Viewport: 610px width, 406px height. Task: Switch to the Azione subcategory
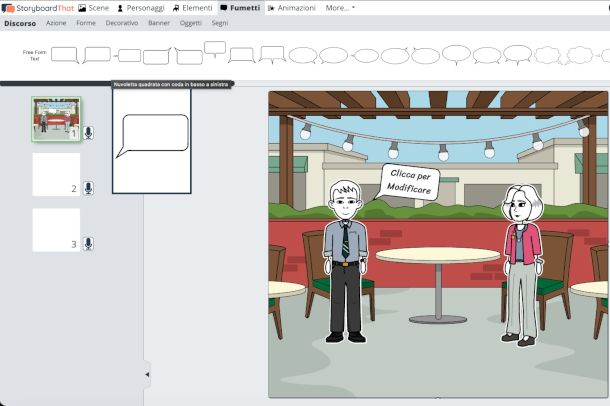tap(56, 23)
